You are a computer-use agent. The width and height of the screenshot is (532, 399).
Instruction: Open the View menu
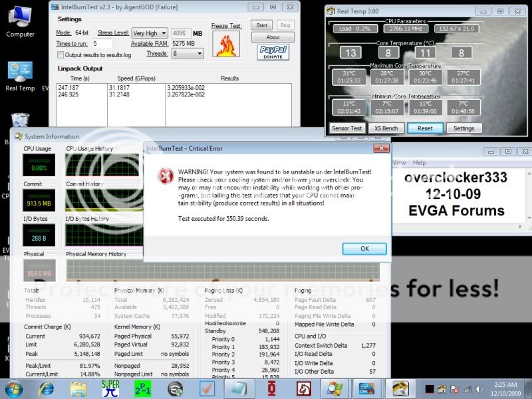[x=400, y=162]
